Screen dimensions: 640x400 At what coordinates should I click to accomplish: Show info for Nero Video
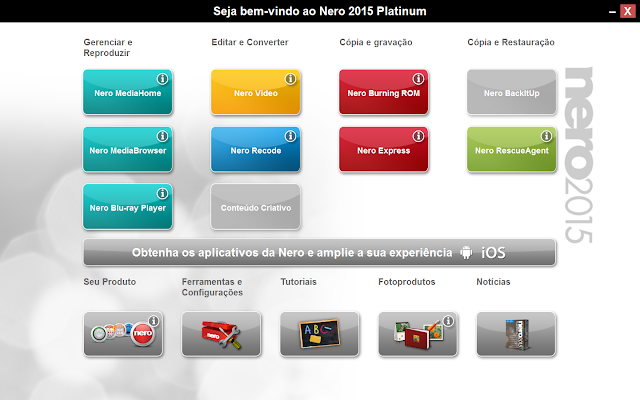click(290, 79)
